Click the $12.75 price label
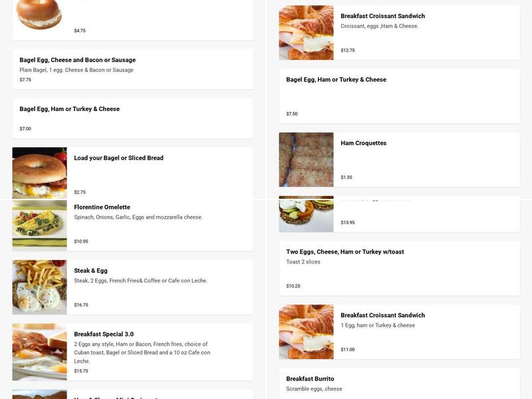Viewport: 532px width, 399px height. [x=349, y=48]
